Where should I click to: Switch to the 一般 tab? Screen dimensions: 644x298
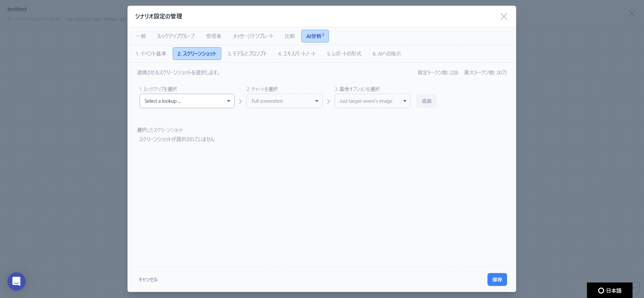(x=141, y=36)
